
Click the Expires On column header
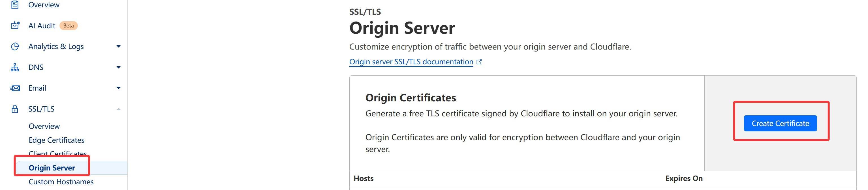[x=684, y=179]
